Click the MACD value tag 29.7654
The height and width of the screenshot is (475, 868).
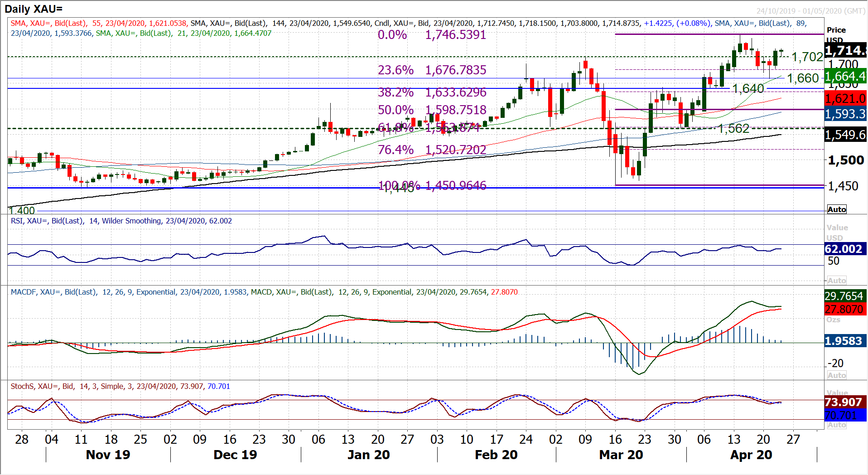[845, 296]
